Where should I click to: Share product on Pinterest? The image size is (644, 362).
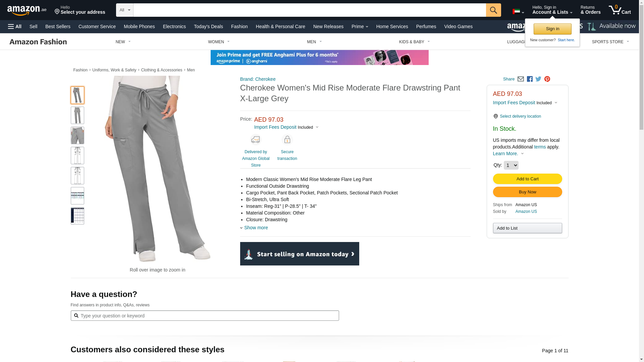tap(547, 79)
